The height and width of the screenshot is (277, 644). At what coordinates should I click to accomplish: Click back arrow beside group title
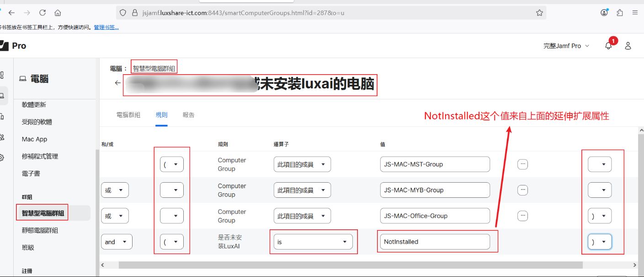(117, 83)
